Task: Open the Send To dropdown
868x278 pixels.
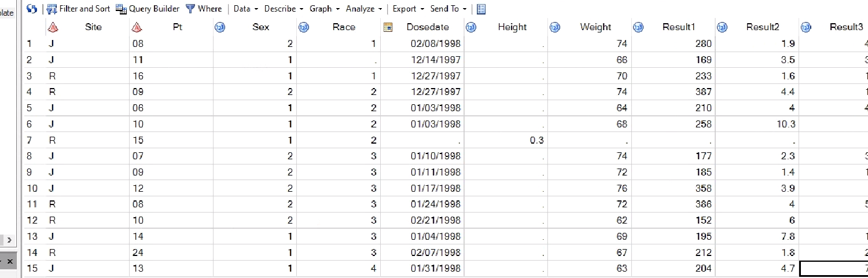Action: click(x=448, y=9)
